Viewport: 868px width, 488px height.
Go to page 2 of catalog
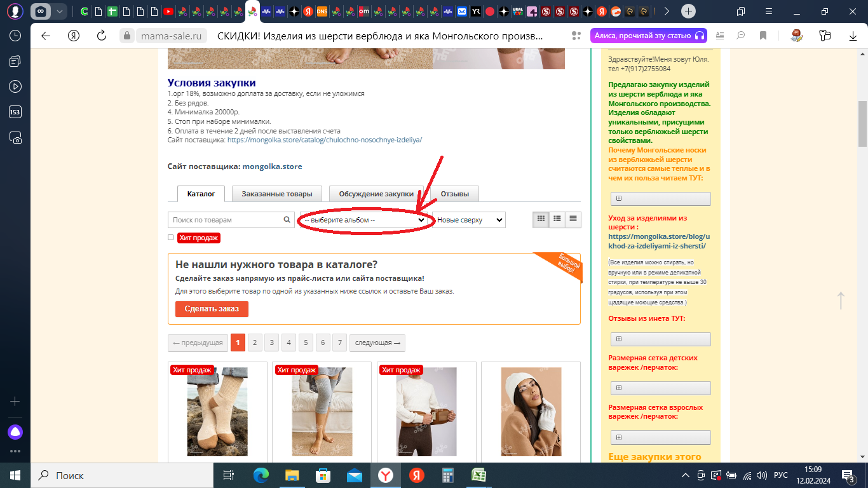point(255,343)
